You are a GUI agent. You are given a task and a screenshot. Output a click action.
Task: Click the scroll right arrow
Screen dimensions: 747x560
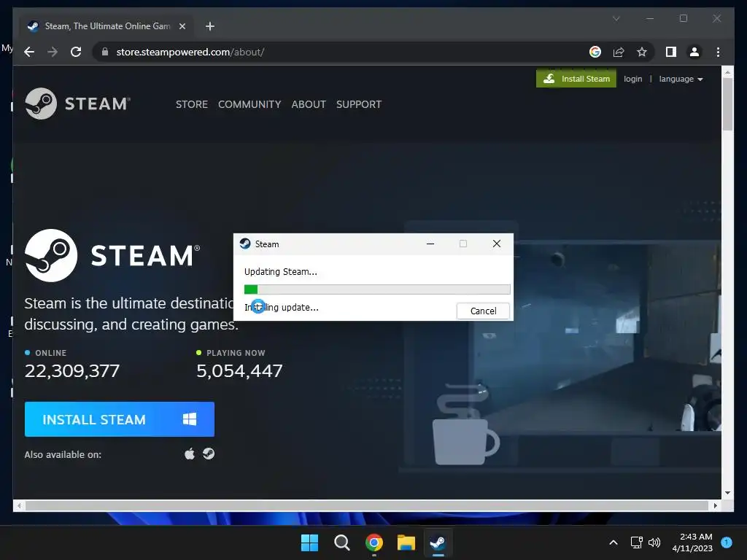click(716, 506)
